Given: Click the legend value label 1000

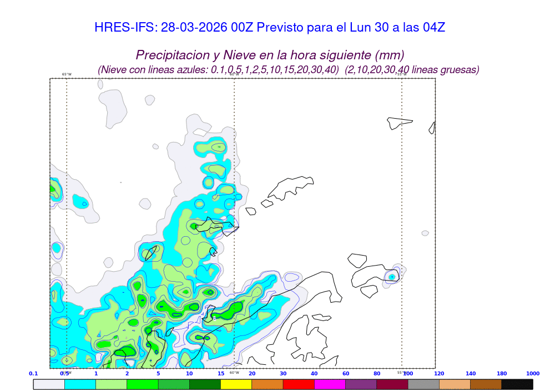Looking at the screenshot, I should point(533,374).
